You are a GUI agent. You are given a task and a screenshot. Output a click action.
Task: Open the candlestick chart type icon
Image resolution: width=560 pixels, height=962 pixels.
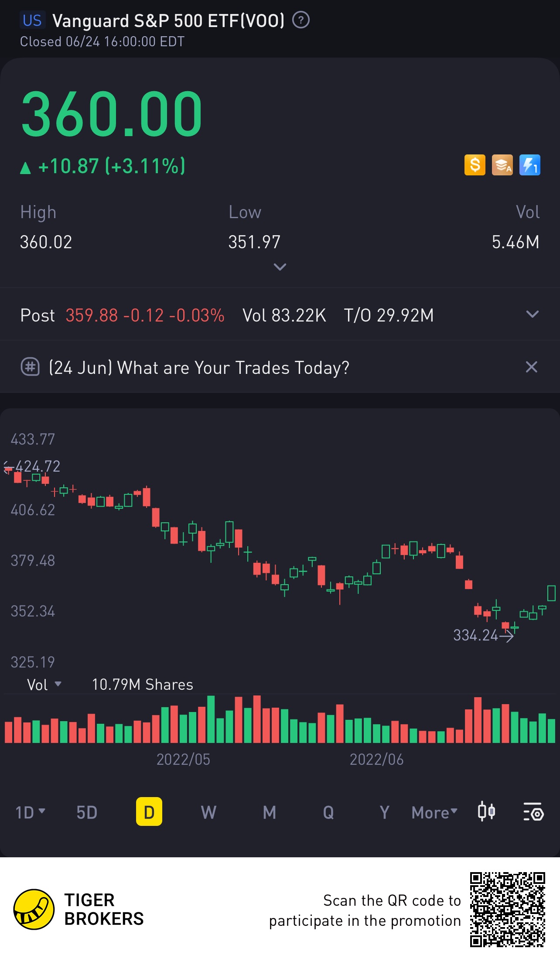point(486,812)
